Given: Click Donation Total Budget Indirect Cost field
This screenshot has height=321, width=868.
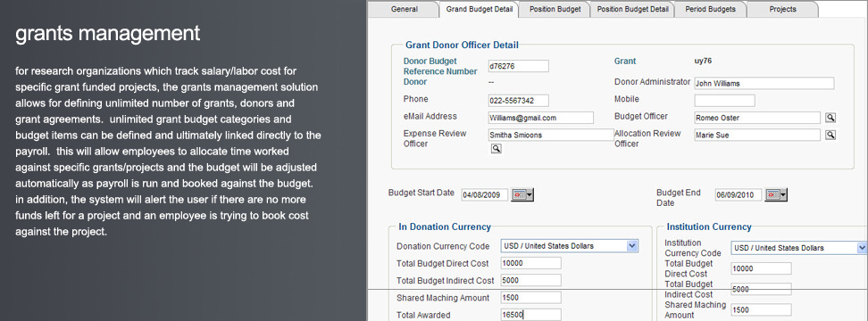Looking at the screenshot, I should click(x=530, y=280).
